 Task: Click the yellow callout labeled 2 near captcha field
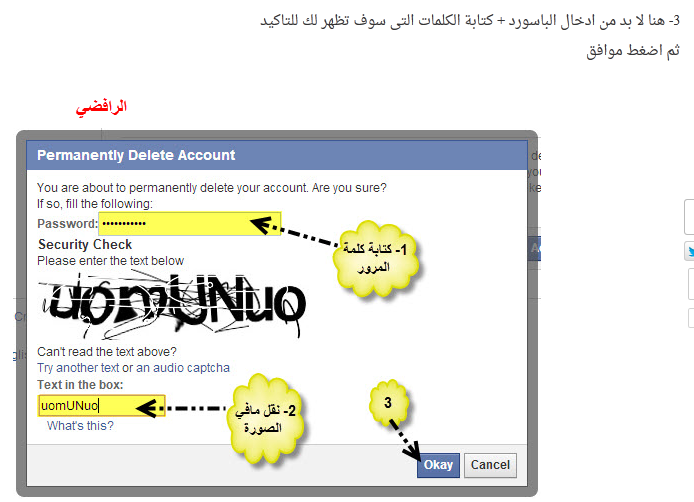(265, 417)
